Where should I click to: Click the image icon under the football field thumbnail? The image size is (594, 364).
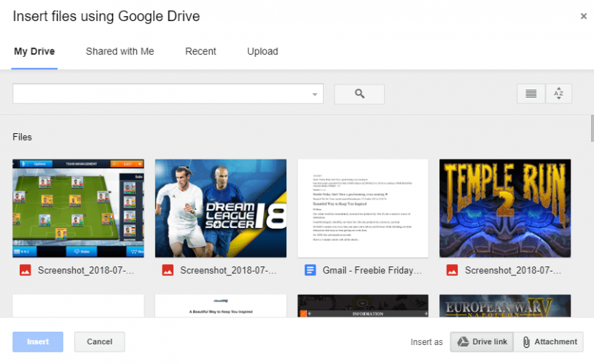coord(26,270)
